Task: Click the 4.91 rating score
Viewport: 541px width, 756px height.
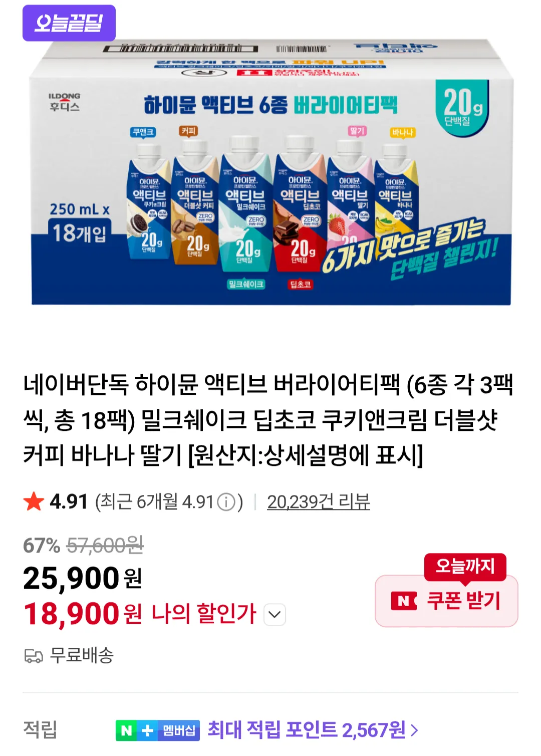Action: (x=69, y=501)
